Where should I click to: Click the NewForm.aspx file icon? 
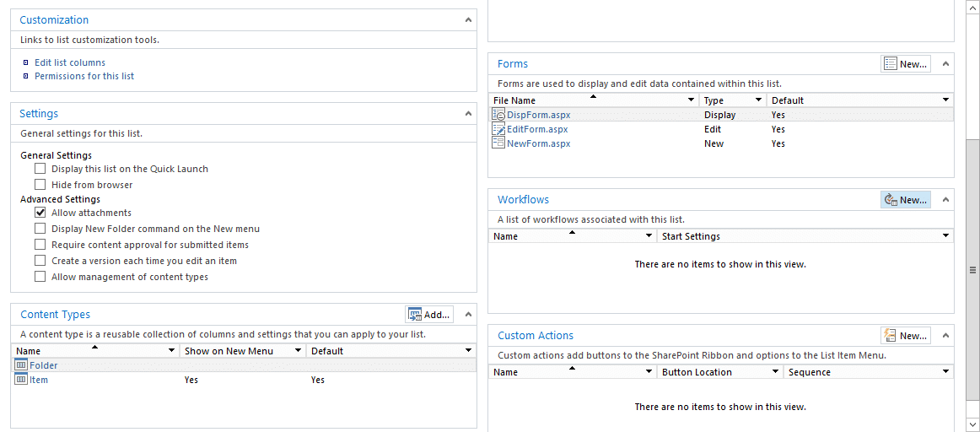pyautogui.click(x=498, y=143)
